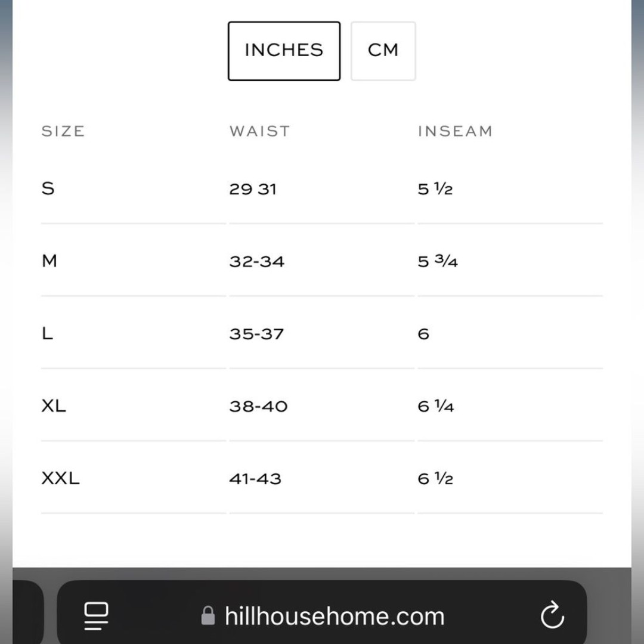Open the reader/page menu icon

96,615
